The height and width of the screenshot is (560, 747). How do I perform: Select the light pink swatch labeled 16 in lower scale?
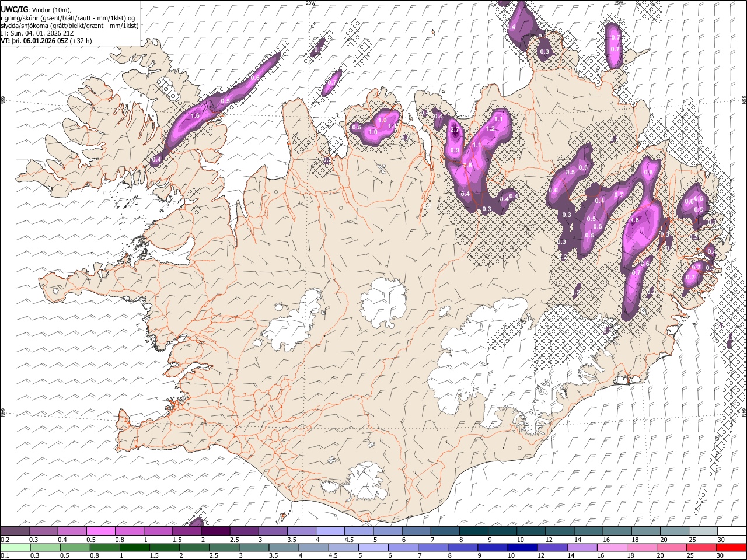[612, 548]
